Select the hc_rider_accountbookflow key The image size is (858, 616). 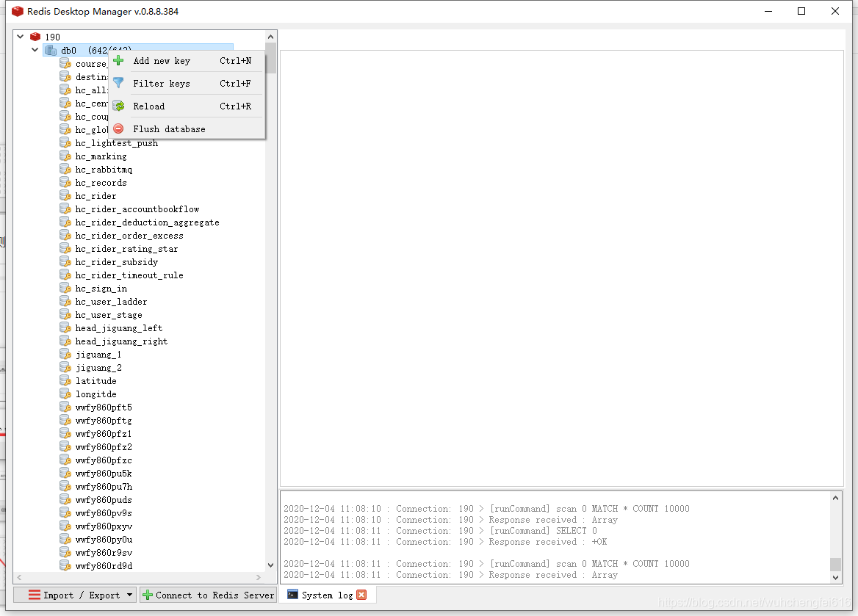(x=137, y=209)
